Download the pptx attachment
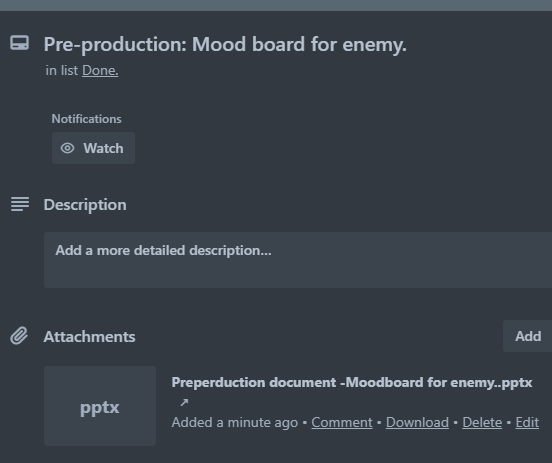This screenshot has width=552, height=463. tap(417, 422)
